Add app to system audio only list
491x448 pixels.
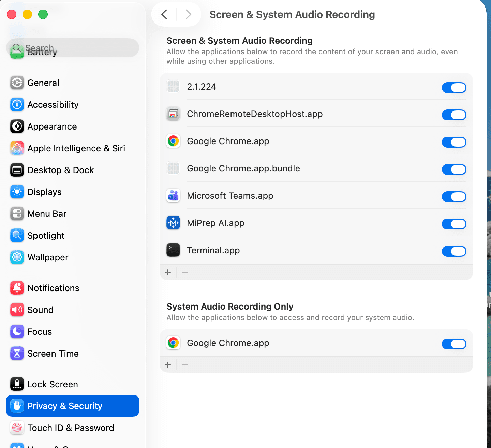(x=168, y=365)
